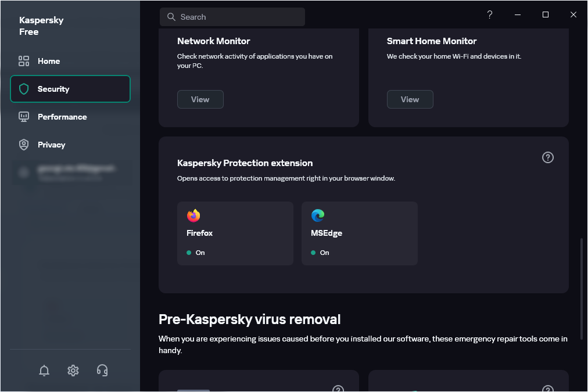
Task: Close the Kaspersky window
Action: tap(573, 15)
